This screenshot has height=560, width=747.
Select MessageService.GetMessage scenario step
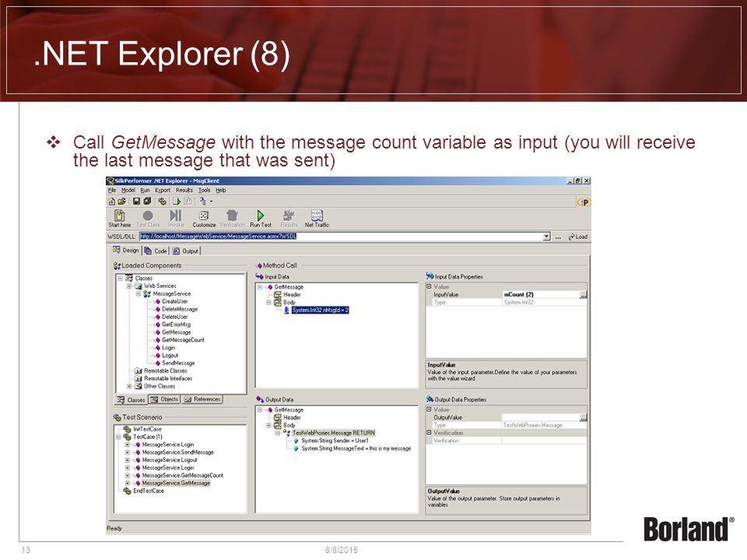click(x=176, y=483)
